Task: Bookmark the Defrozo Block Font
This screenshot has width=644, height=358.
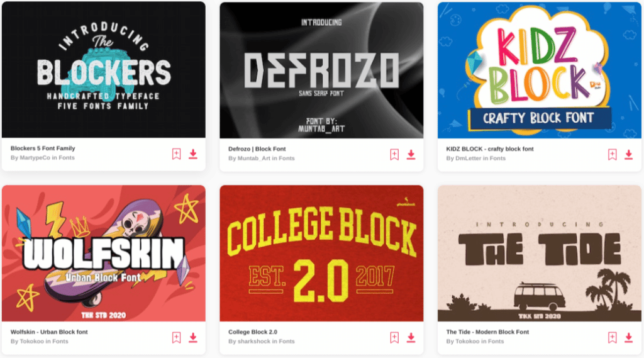Action: [x=394, y=155]
